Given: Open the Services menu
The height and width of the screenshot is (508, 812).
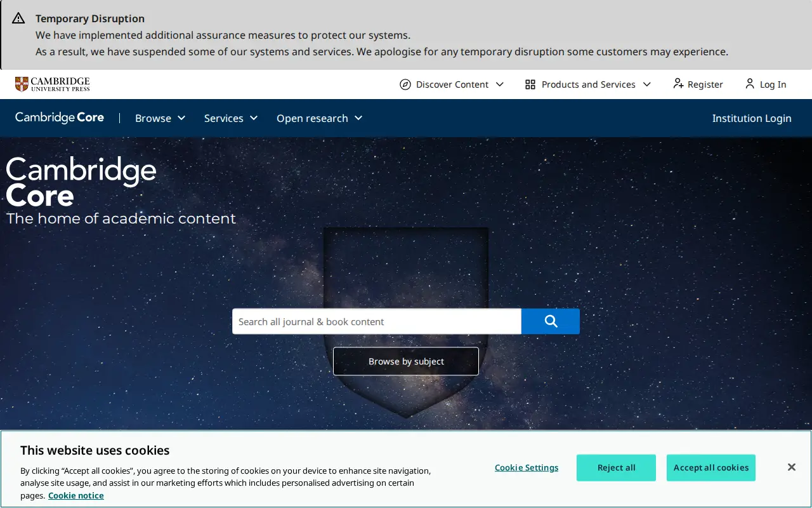Looking at the screenshot, I should coord(231,118).
